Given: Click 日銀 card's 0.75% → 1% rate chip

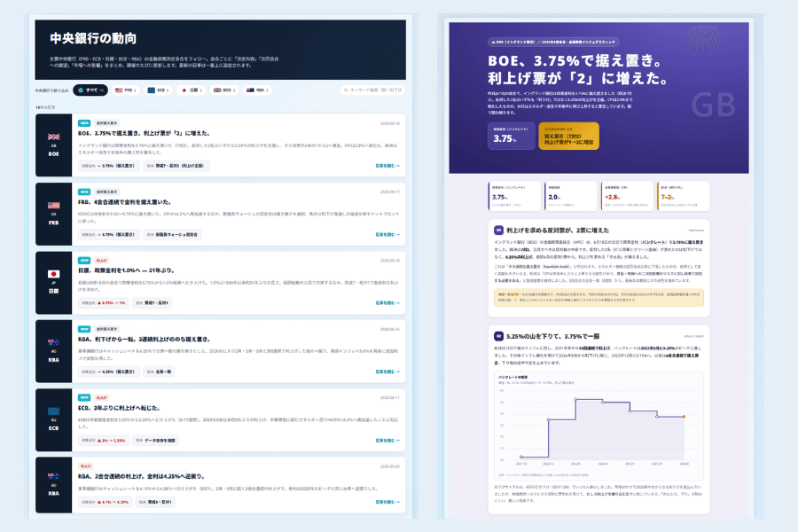Looking at the screenshot, I should (104, 303).
